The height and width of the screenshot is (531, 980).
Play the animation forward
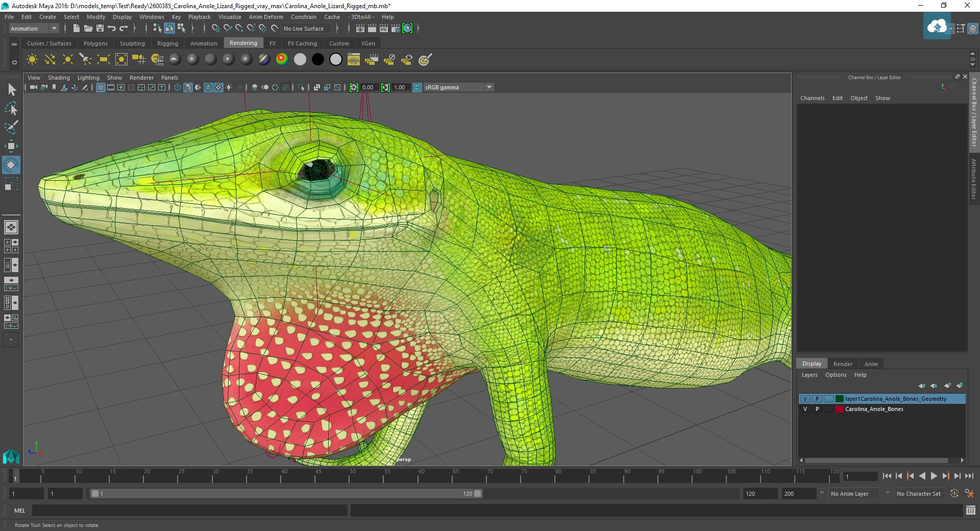[x=934, y=476]
